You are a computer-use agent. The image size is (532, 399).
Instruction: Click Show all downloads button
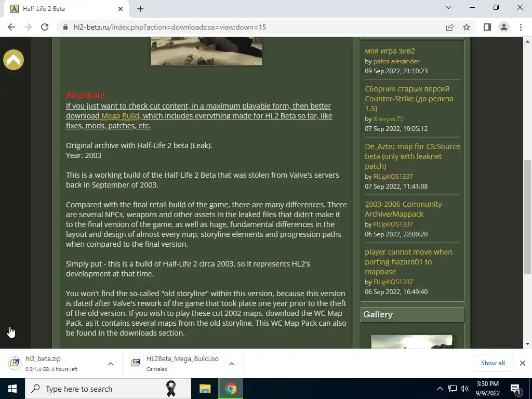[x=493, y=363]
